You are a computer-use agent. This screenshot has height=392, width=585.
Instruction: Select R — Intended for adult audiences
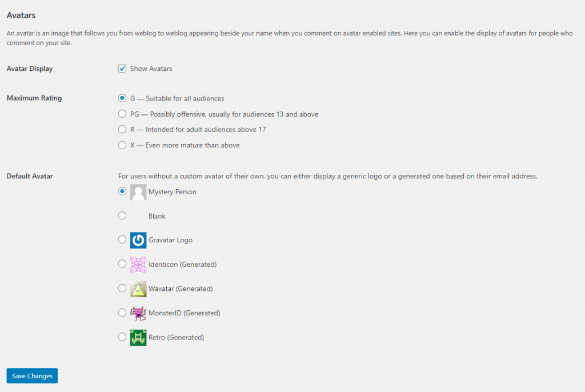122,129
